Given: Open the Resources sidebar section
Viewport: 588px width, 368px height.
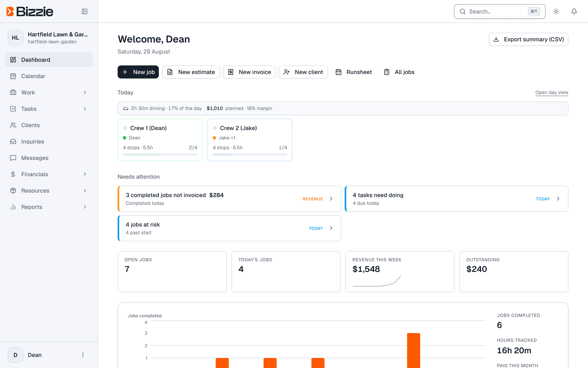Looking at the screenshot, I should coord(49,191).
